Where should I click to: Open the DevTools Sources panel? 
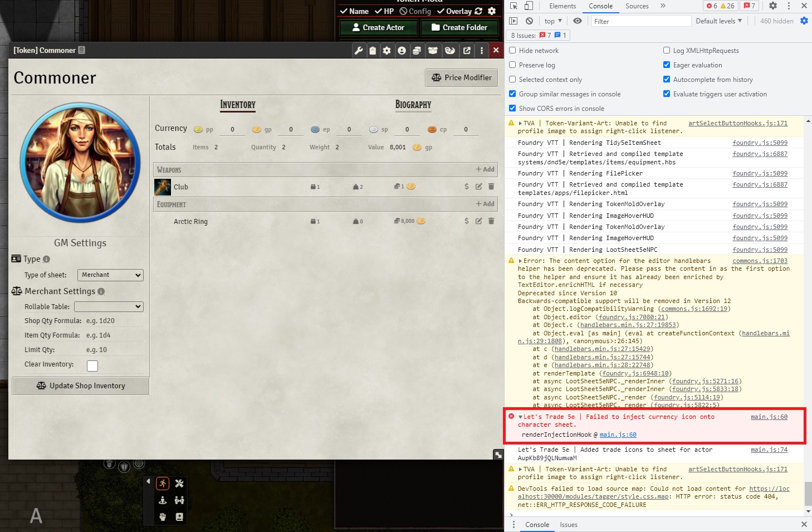click(x=637, y=6)
